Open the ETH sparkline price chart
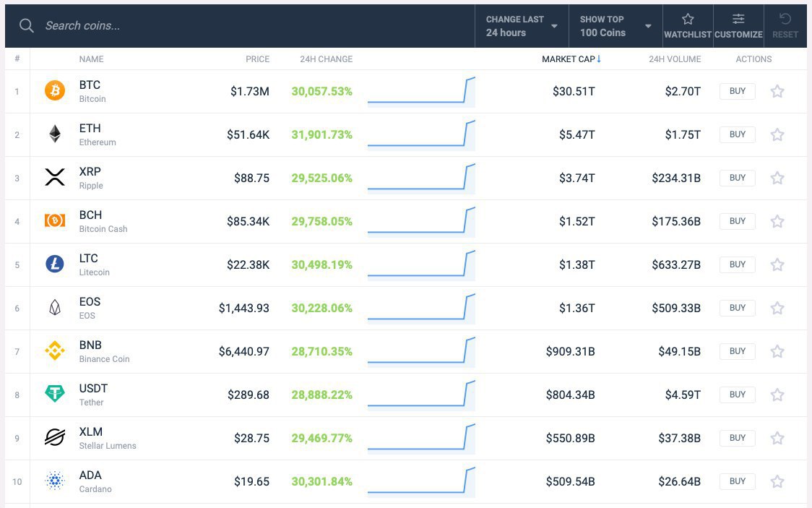Screen dimensions: 812x508 pos(421,135)
